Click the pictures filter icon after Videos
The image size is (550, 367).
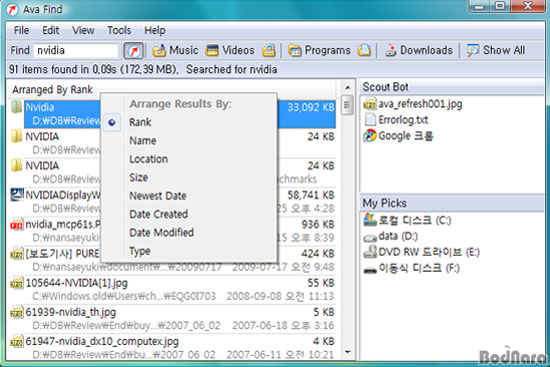click(269, 51)
